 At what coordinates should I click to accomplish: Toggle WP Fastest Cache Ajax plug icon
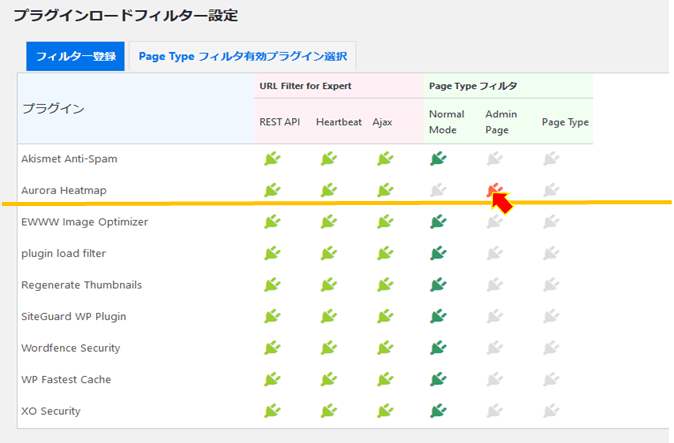(385, 379)
